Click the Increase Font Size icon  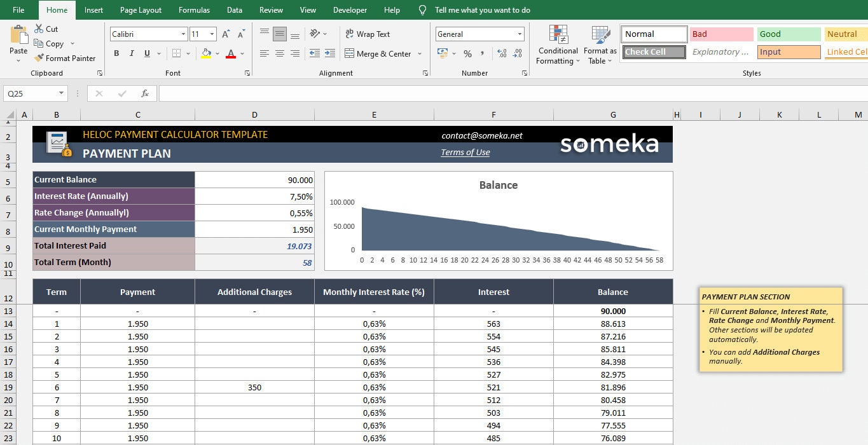pyautogui.click(x=228, y=34)
